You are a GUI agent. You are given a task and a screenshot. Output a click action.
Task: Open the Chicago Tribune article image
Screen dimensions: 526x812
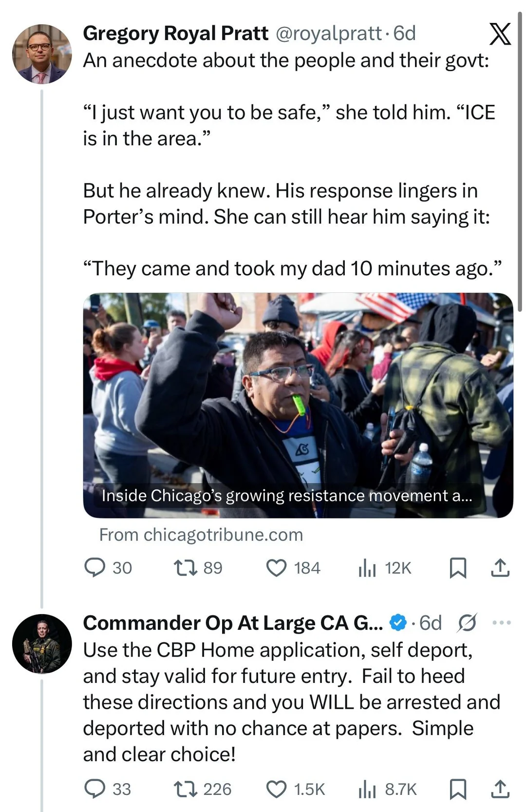298,405
